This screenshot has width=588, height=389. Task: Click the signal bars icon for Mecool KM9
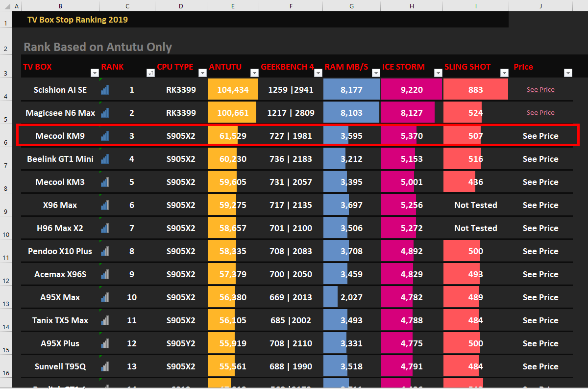[x=105, y=136]
